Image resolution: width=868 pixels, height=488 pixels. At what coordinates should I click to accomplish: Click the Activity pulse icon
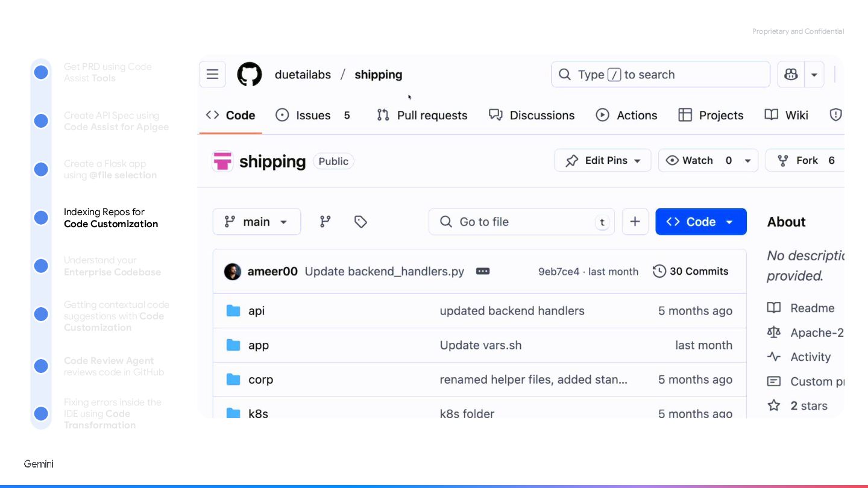pos(774,357)
